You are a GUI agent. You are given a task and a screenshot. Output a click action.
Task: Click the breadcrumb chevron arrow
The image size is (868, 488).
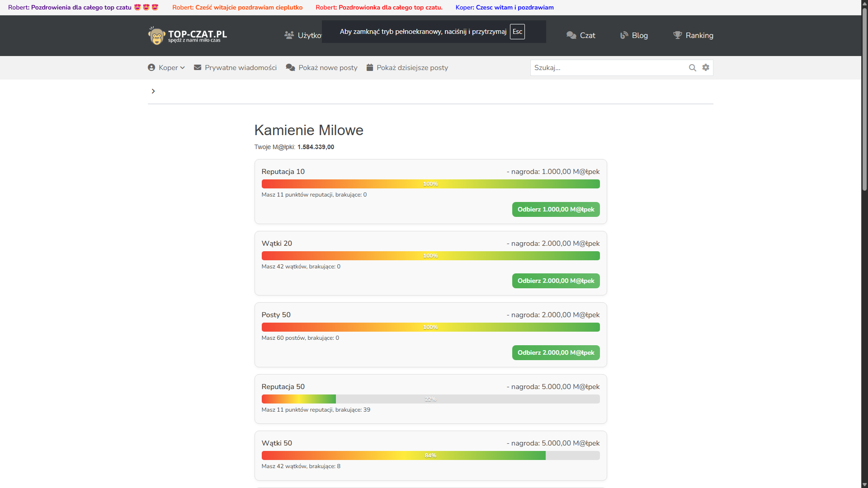[x=153, y=91]
